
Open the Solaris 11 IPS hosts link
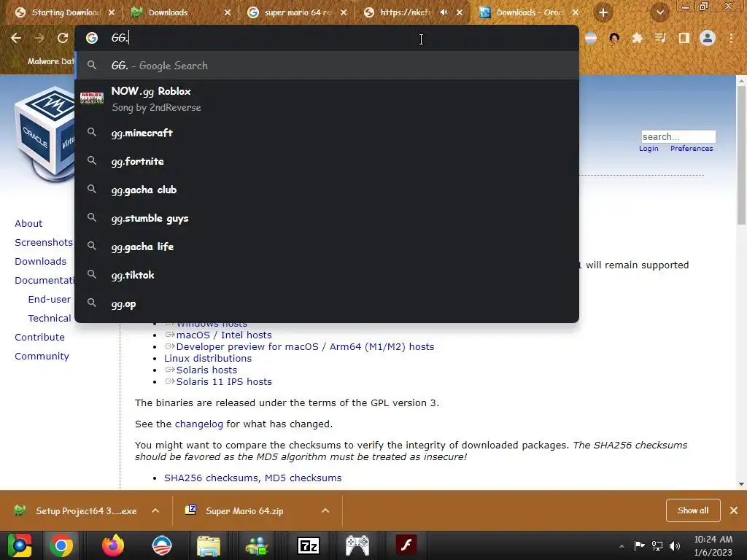[x=224, y=382]
